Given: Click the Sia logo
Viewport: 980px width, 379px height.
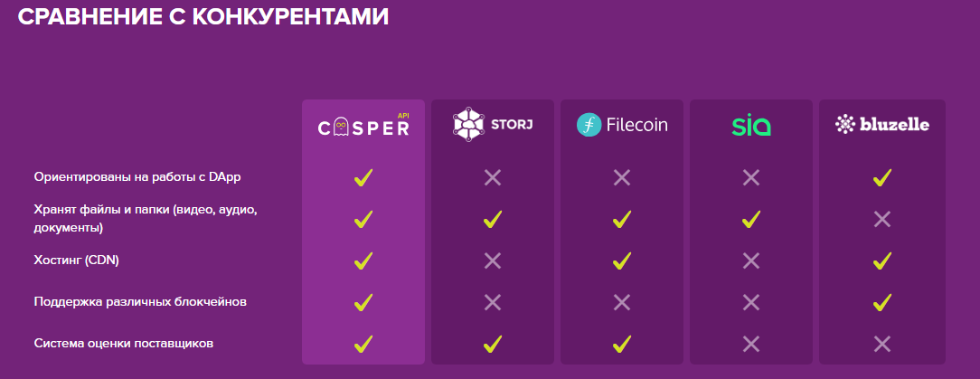Looking at the screenshot, I should (x=751, y=125).
